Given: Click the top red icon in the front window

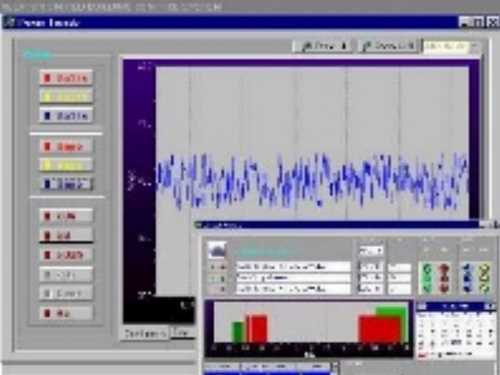Looking at the screenshot, I should (x=444, y=268).
